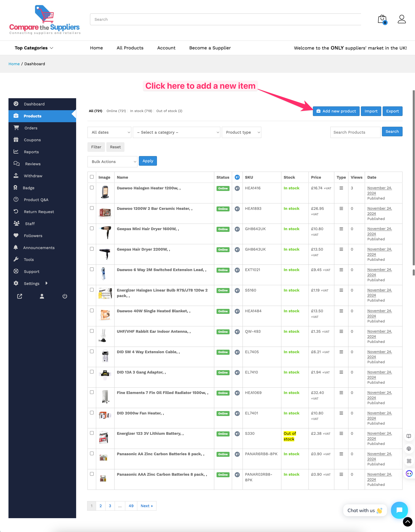Filter by Out of stock (2) tab

coord(169,111)
